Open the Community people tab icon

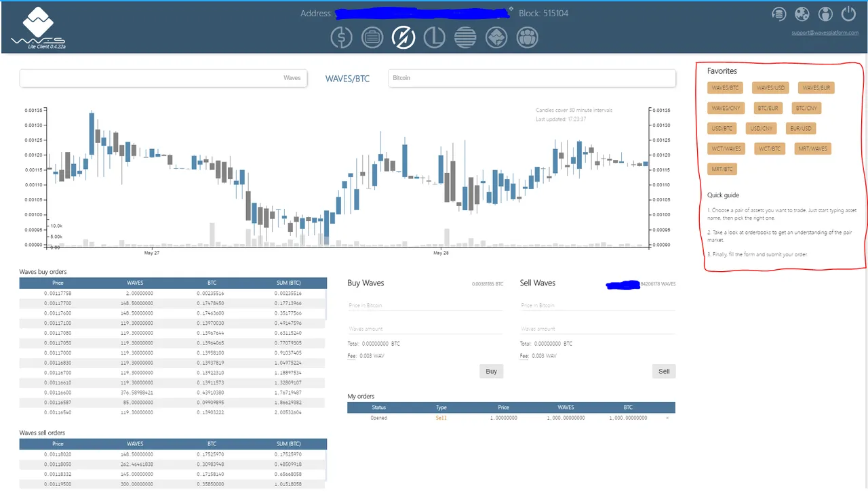(528, 37)
